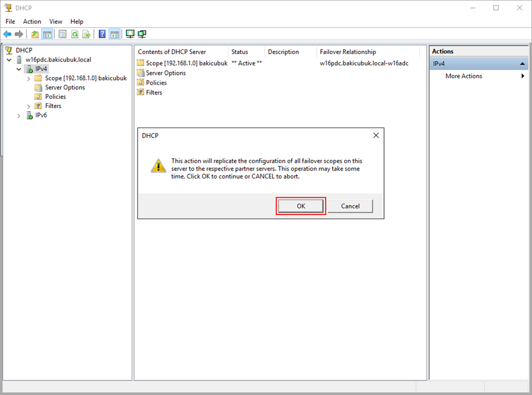Click the w16pdc.bakicubuk.local-w16adc failover cell
The image size is (532, 395).
pyautogui.click(x=364, y=63)
